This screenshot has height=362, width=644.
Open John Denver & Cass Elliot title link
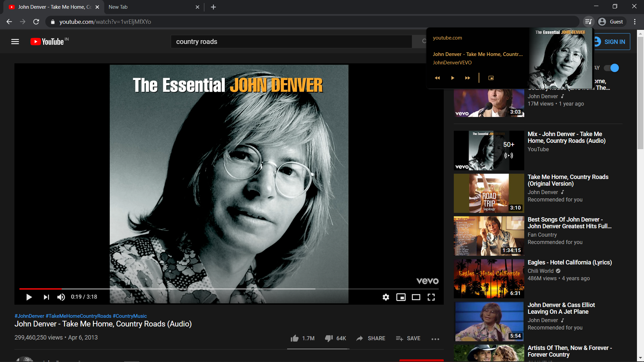[561, 308]
